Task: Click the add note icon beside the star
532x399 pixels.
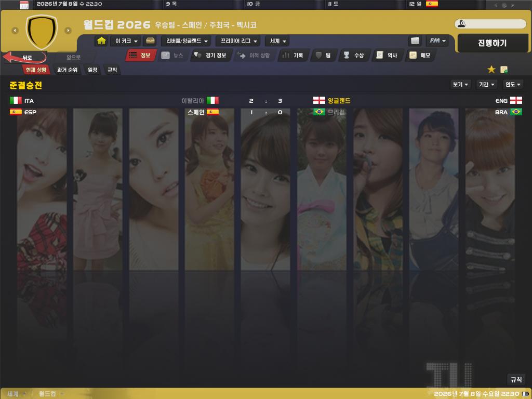Action: coord(504,70)
